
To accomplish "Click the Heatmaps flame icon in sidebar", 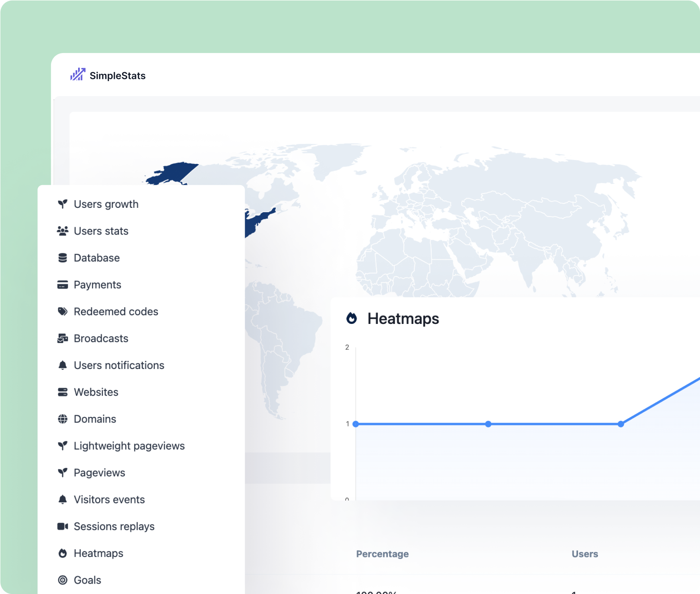I will tap(63, 553).
